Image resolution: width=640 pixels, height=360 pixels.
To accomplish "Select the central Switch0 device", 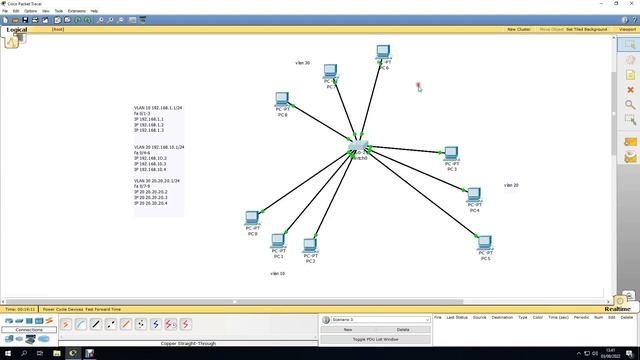I will 358,146.
